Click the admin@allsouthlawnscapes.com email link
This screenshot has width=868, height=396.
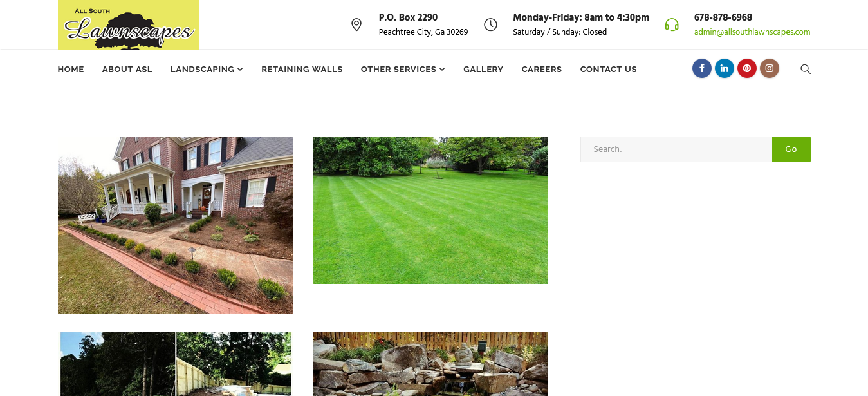click(x=752, y=32)
